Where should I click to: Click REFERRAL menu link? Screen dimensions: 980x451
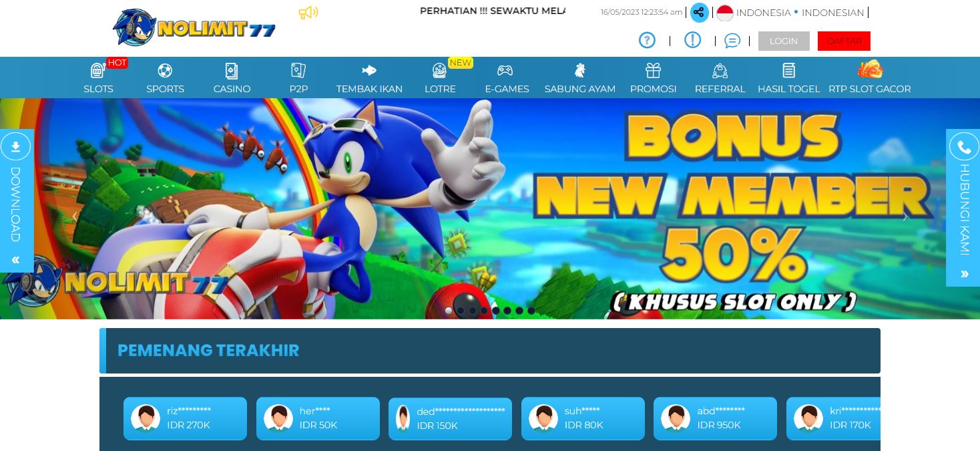[x=720, y=89]
